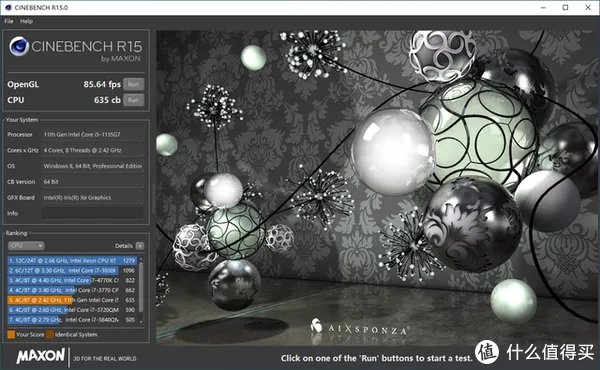
Task: Click the Cinebench title bar app icon
Action: (x=8, y=8)
